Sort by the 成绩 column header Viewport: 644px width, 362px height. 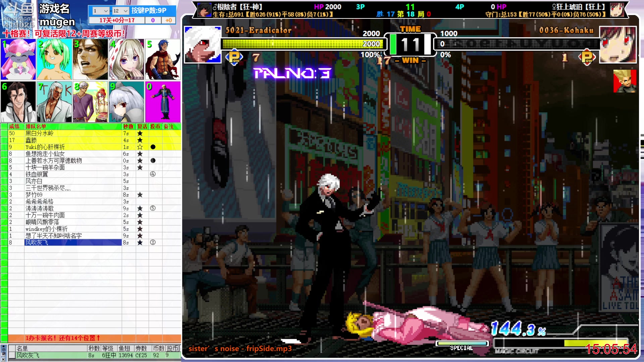14,126
